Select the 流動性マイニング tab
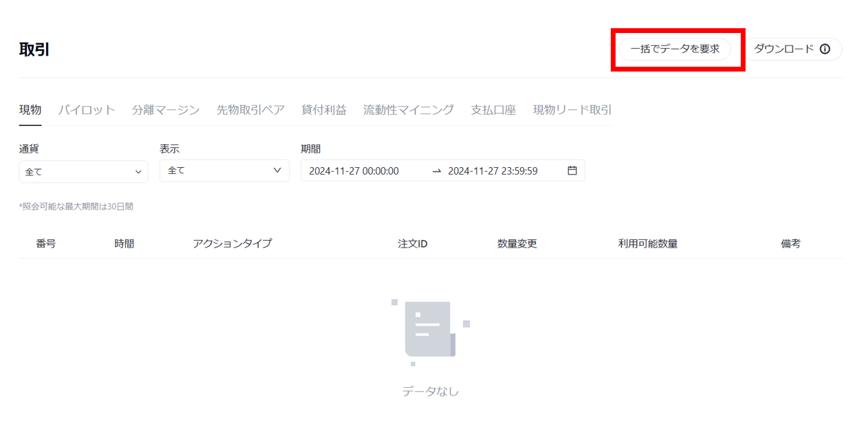The height and width of the screenshot is (423, 868). 409,110
